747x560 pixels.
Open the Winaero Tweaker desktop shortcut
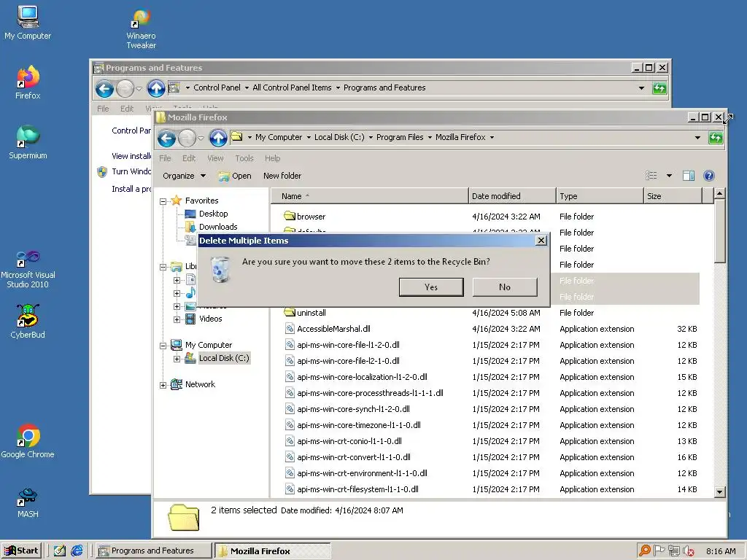[x=141, y=29]
